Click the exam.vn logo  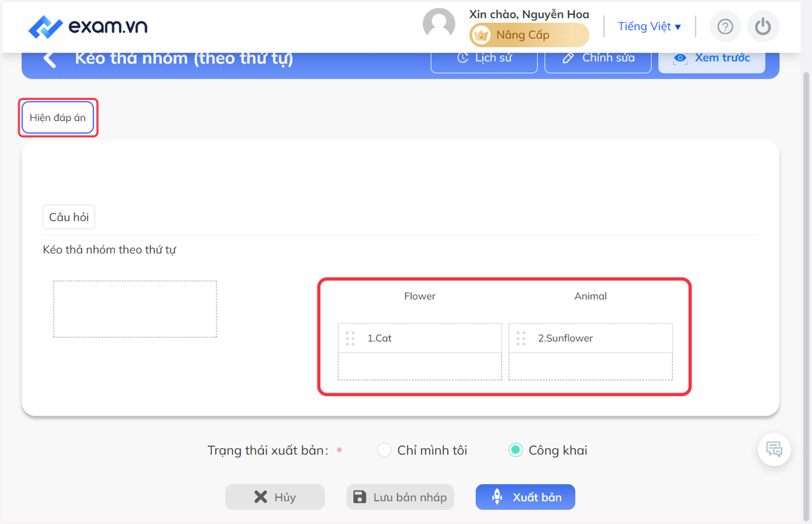click(88, 27)
